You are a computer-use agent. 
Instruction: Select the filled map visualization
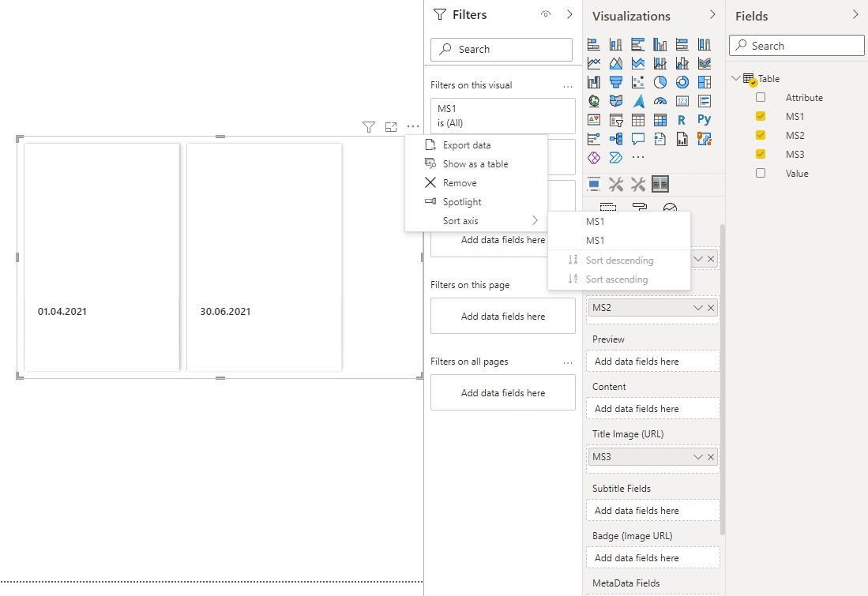(615, 101)
